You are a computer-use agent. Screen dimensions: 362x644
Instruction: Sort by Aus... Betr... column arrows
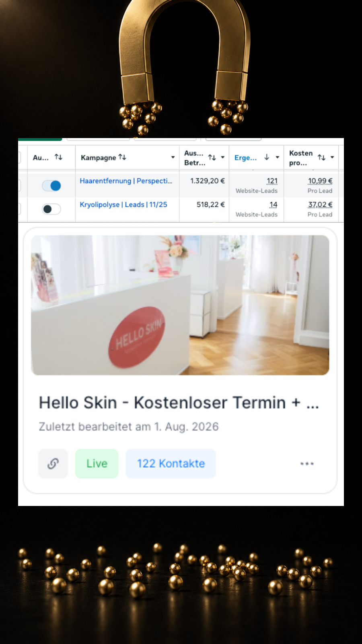point(212,157)
